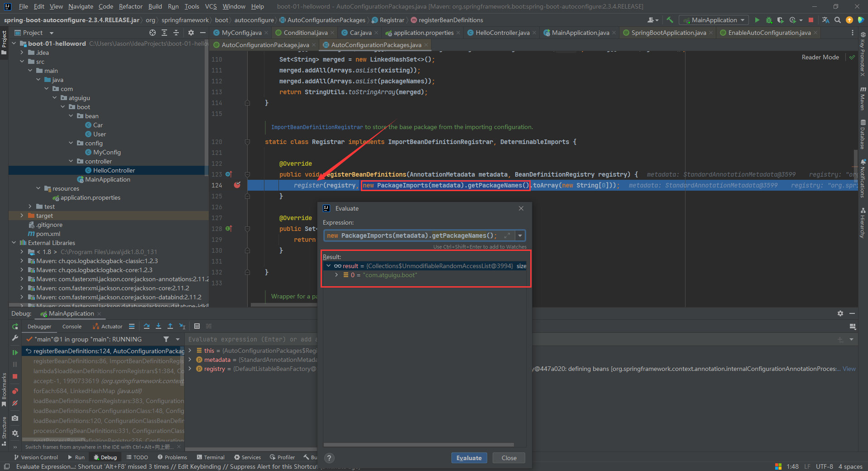This screenshot has width=868, height=471.
Task: Click the Step Out debugger icon
Action: point(170,326)
